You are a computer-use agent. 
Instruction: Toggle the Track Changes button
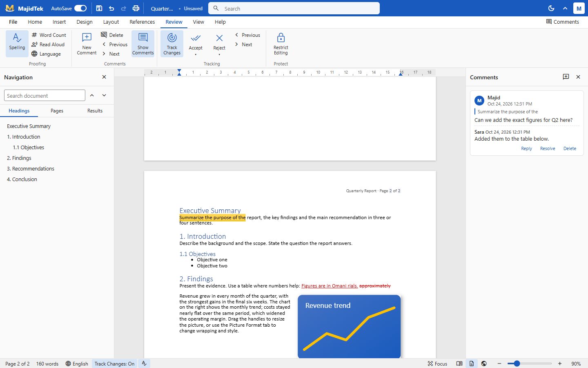pyautogui.click(x=172, y=43)
